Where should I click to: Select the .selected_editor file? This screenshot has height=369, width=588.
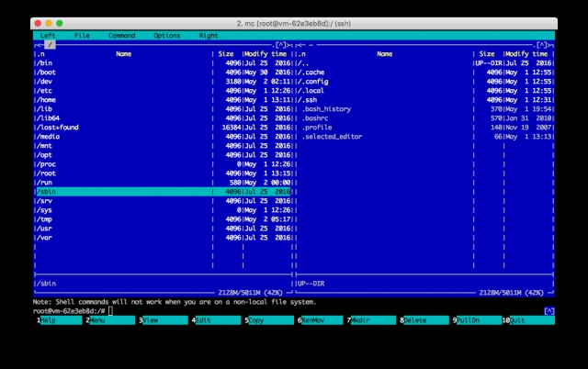424,137
